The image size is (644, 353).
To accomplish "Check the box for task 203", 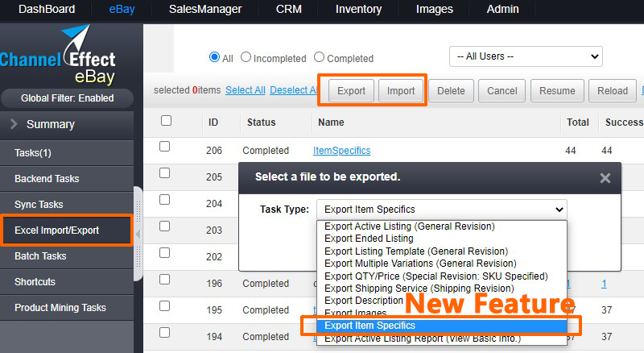I will (x=165, y=226).
